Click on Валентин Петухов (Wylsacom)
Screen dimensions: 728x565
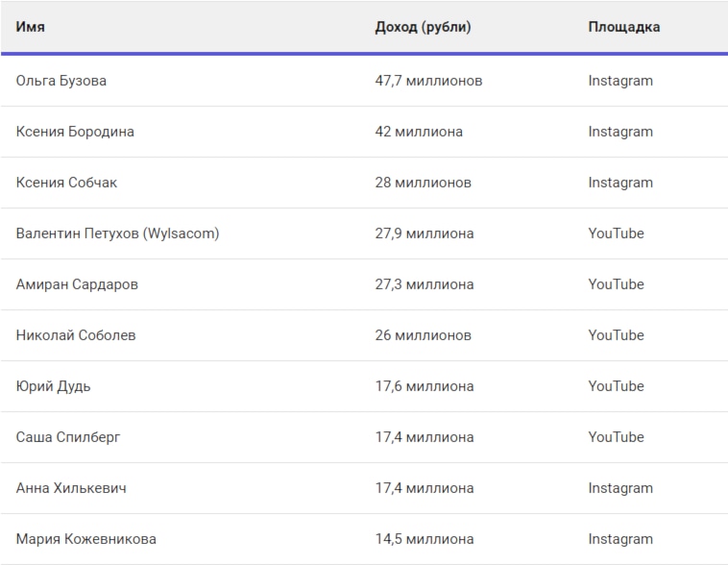pyautogui.click(x=117, y=233)
